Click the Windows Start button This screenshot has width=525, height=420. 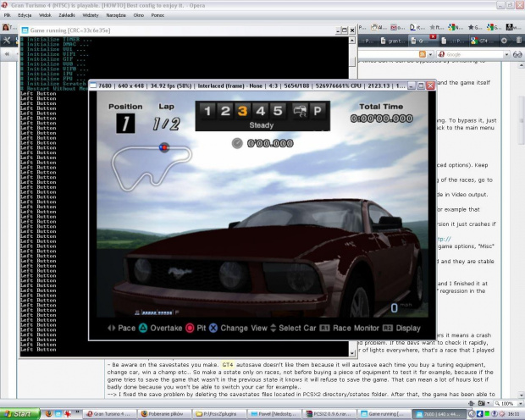[19, 414]
